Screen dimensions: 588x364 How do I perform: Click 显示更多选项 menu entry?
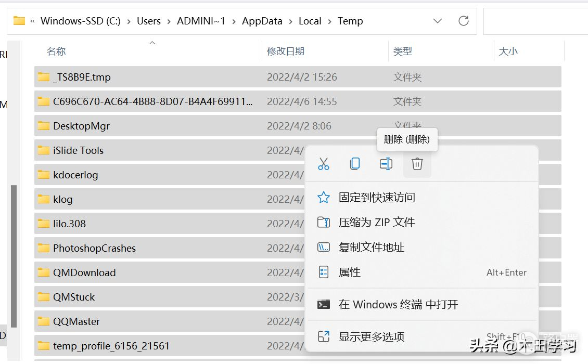[372, 337]
